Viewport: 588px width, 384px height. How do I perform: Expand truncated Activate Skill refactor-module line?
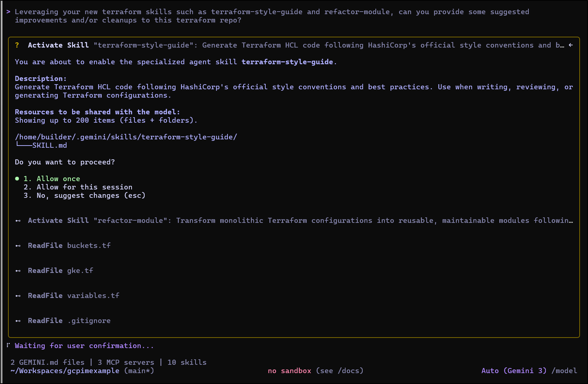point(300,221)
